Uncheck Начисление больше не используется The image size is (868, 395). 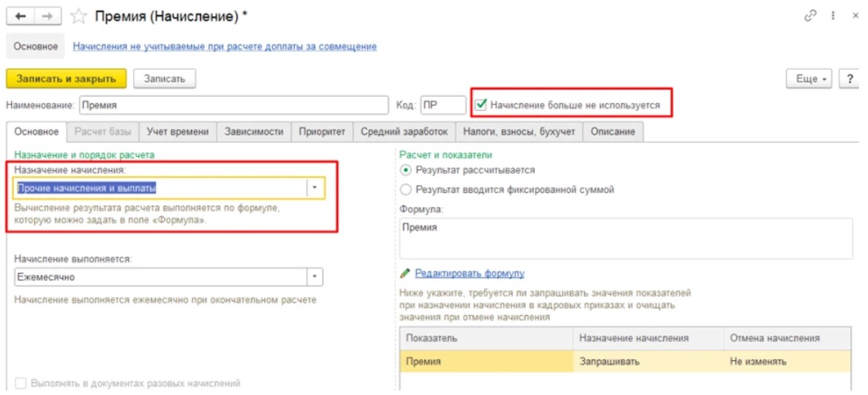pos(481,105)
